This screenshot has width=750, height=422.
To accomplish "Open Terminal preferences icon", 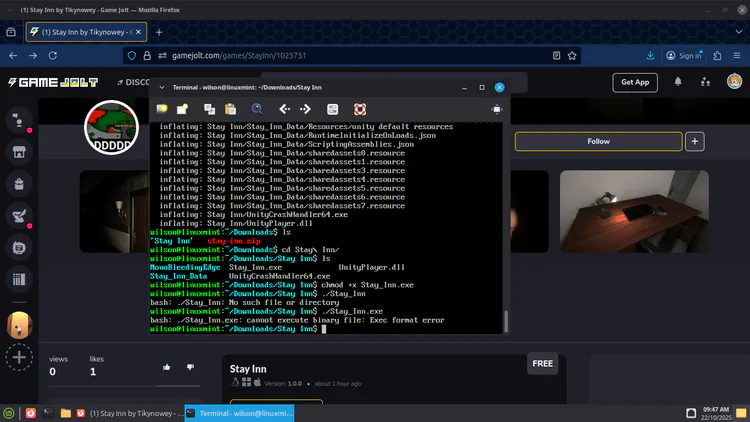I will [332, 109].
